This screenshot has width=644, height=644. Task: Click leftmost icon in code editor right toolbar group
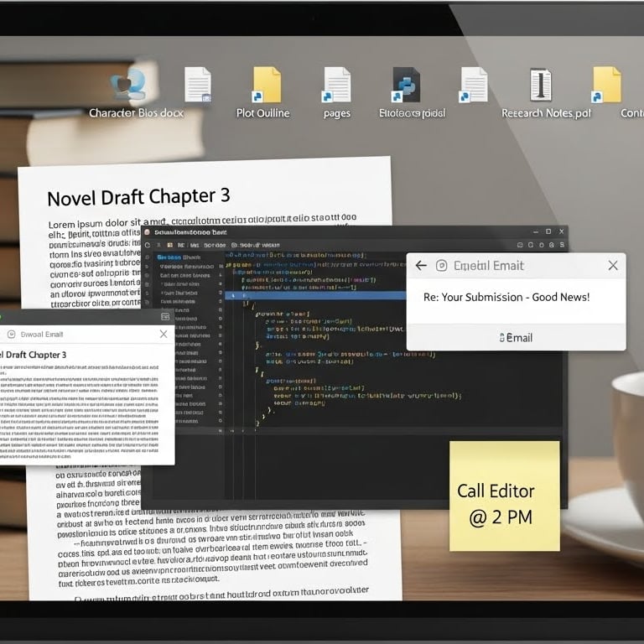(520, 245)
